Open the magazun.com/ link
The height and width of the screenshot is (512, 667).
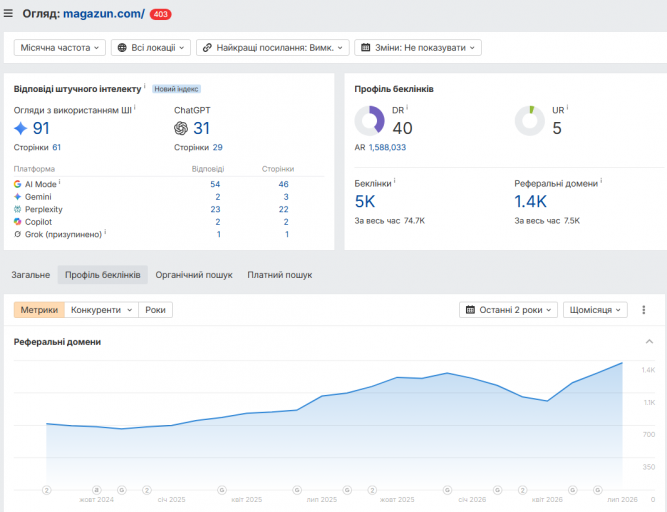[x=104, y=14]
